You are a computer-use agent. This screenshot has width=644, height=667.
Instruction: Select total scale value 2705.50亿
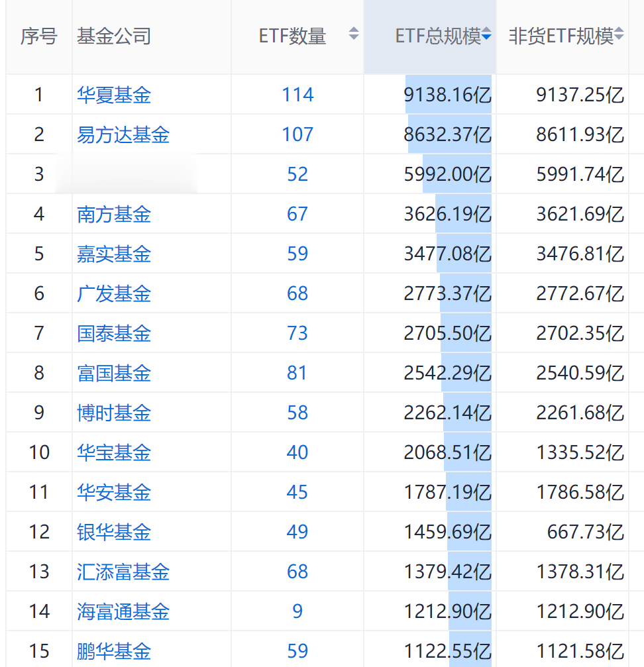[447, 334]
